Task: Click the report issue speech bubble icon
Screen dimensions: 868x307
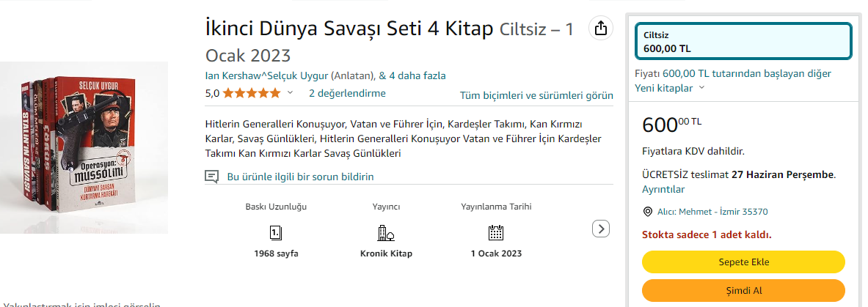Action: [212, 177]
